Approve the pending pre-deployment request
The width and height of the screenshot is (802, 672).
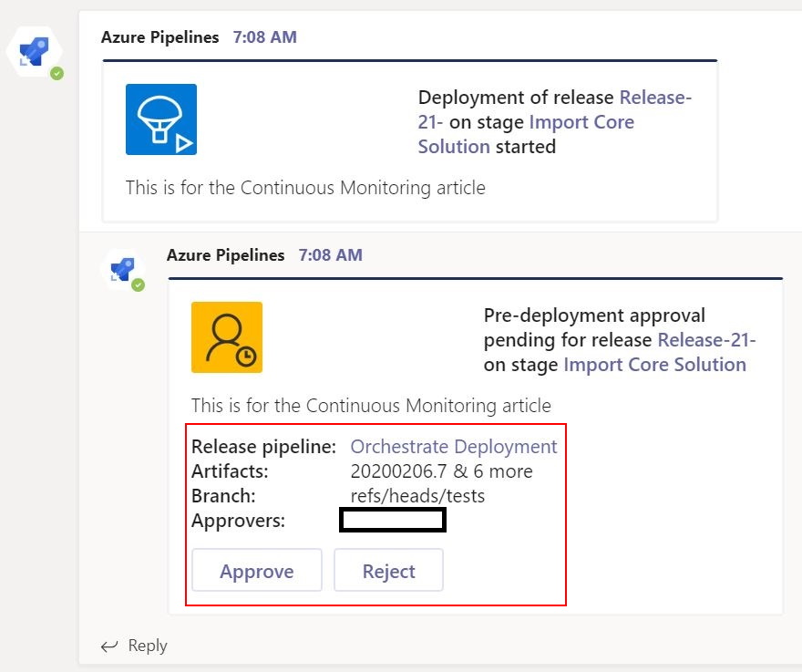coord(257,570)
